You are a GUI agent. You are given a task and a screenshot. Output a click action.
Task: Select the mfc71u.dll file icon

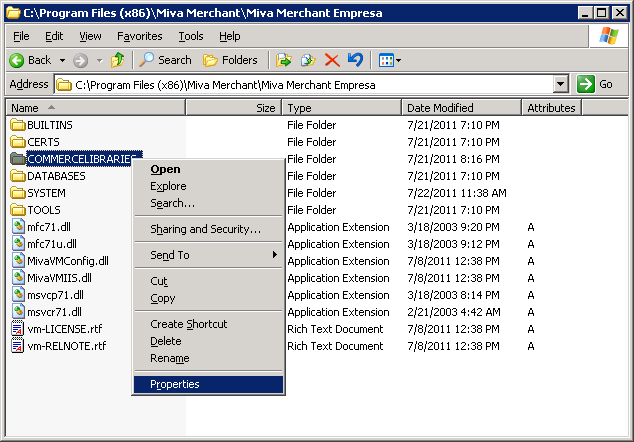pyautogui.click(x=18, y=243)
